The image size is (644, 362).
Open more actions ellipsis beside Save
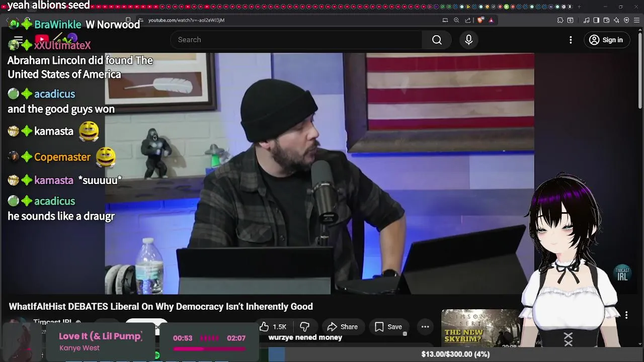point(425,327)
